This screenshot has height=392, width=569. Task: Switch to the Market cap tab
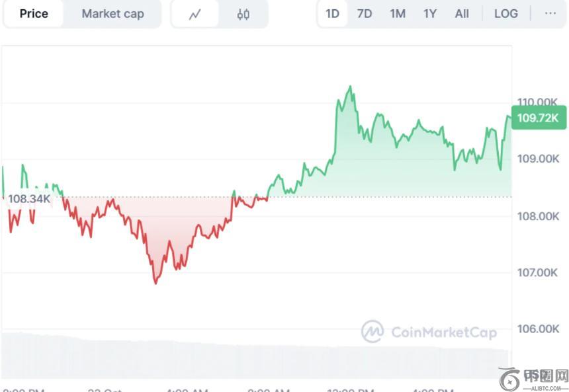pos(112,14)
